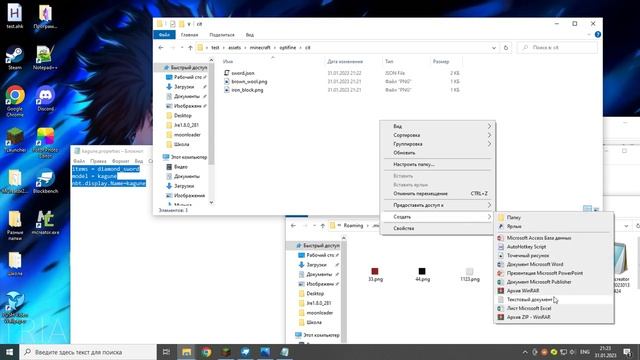Create Архив WinRAR from submenu

[x=554, y=291]
